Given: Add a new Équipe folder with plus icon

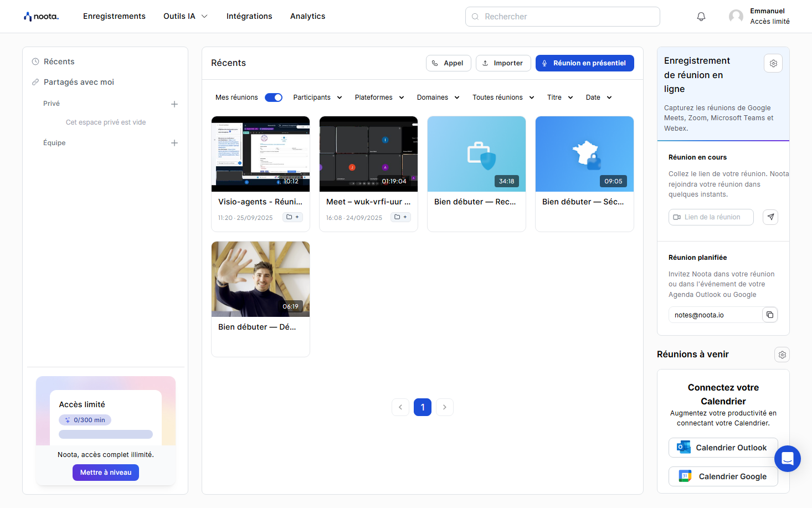Looking at the screenshot, I should tap(174, 143).
